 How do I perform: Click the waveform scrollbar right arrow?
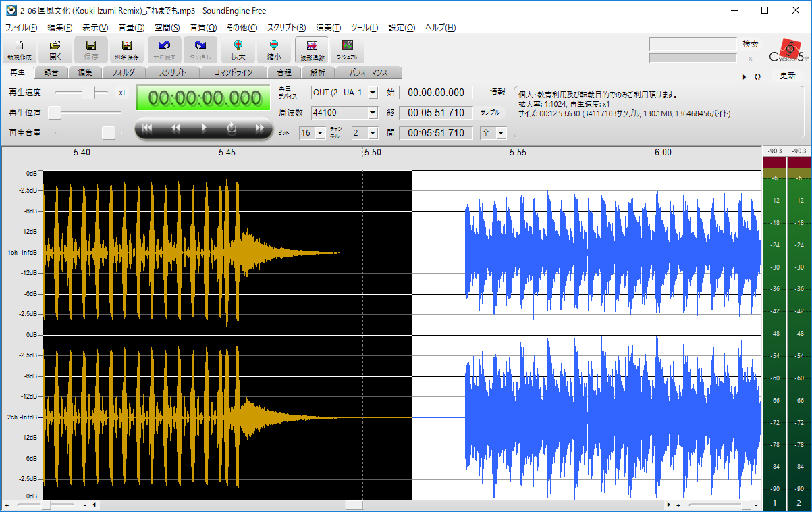pyautogui.click(x=668, y=505)
